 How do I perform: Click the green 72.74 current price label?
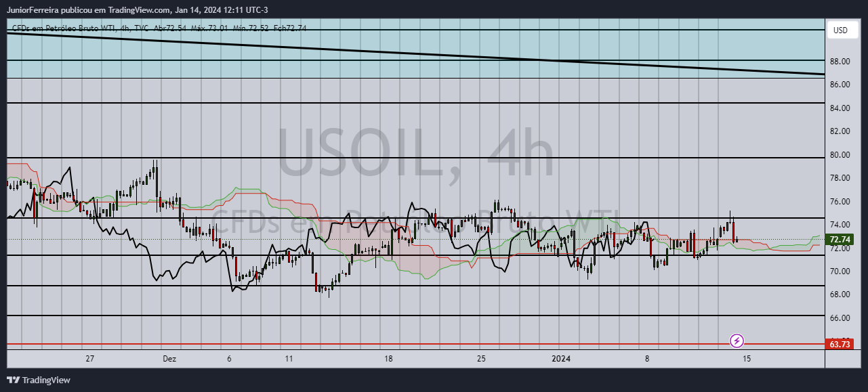click(840, 240)
